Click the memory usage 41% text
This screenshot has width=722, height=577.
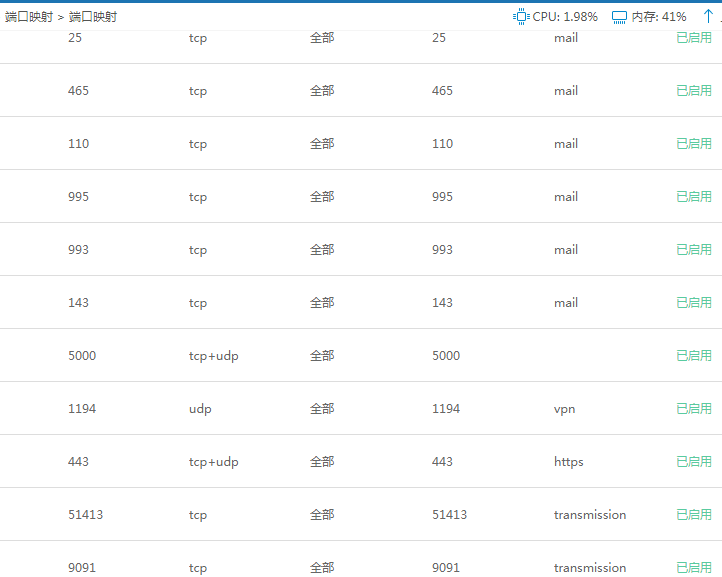[659, 17]
